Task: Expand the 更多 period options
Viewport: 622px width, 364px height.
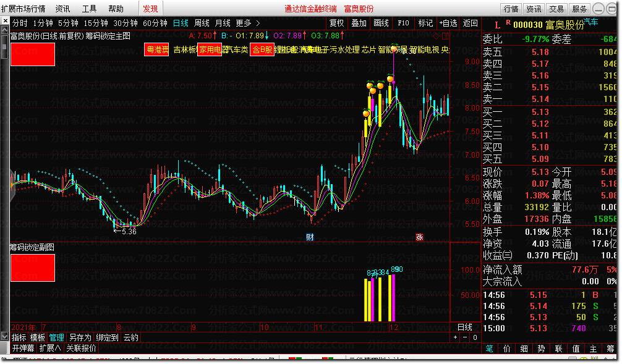Action: (248, 23)
